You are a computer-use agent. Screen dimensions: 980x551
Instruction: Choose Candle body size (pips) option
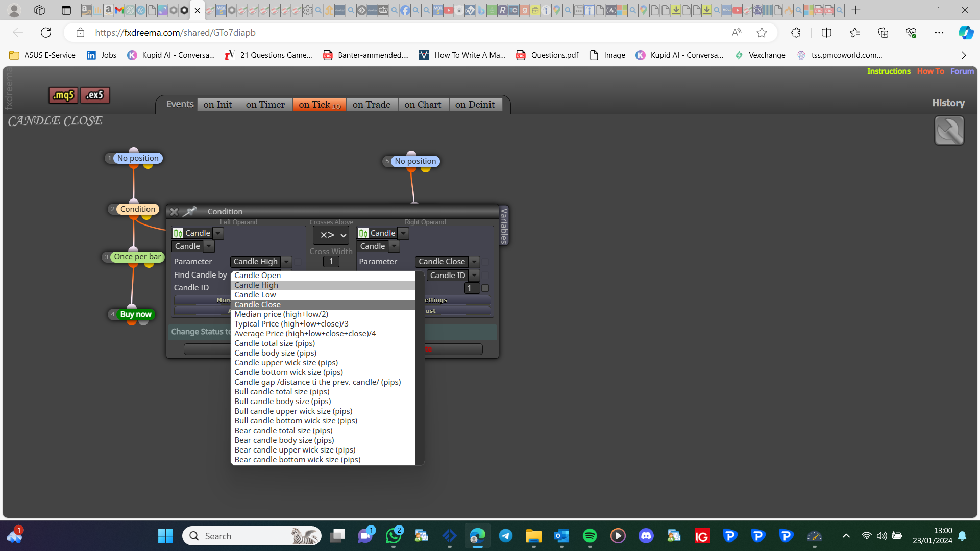tap(323, 353)
